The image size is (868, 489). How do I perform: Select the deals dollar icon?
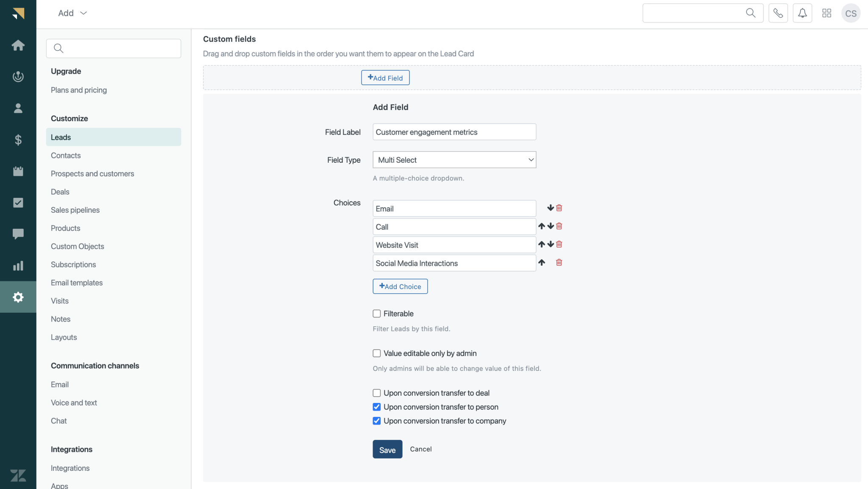(18, 140)
